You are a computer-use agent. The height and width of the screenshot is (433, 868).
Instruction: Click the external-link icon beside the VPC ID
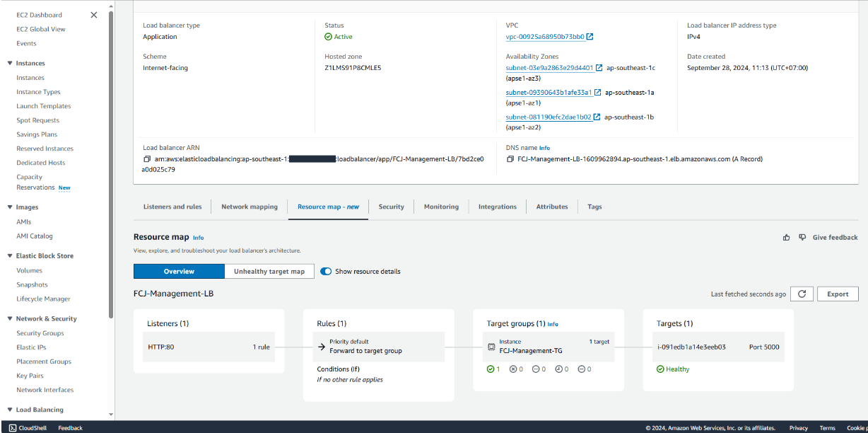click(x=590, y=37)
